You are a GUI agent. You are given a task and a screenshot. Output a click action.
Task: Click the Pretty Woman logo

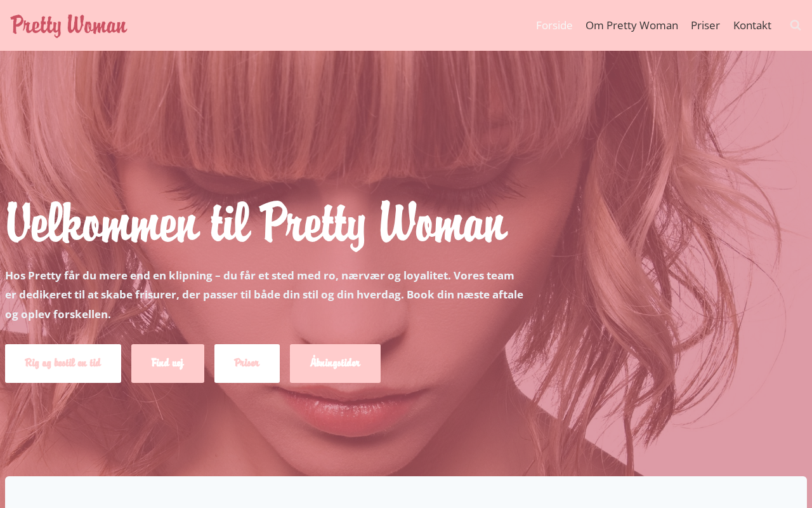[x=69, y=25]
